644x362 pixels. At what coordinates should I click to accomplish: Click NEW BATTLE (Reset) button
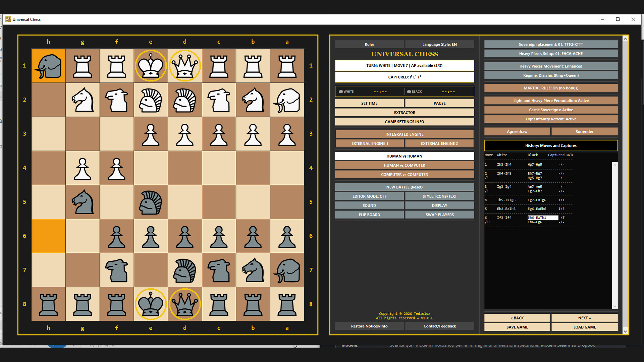[404, 187]
